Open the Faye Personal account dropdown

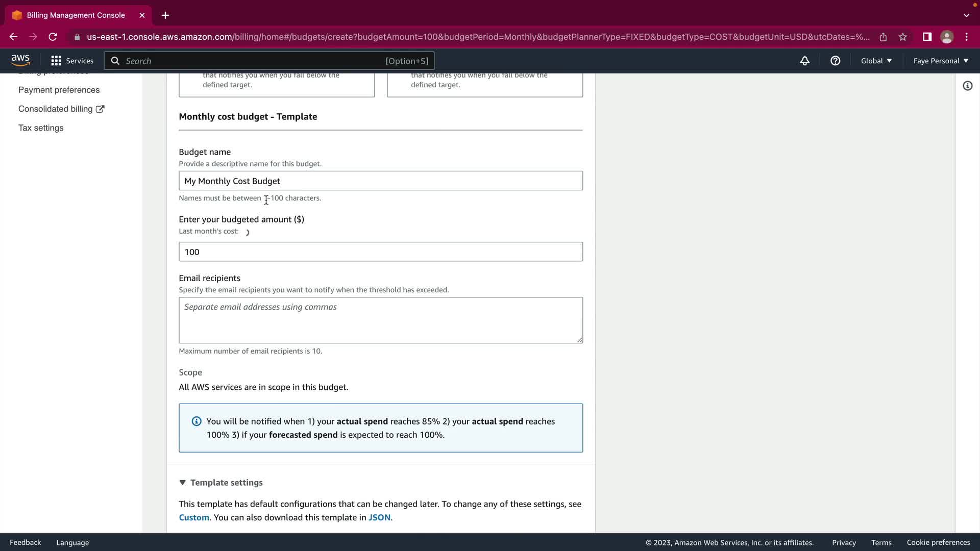tap(940, 61)
